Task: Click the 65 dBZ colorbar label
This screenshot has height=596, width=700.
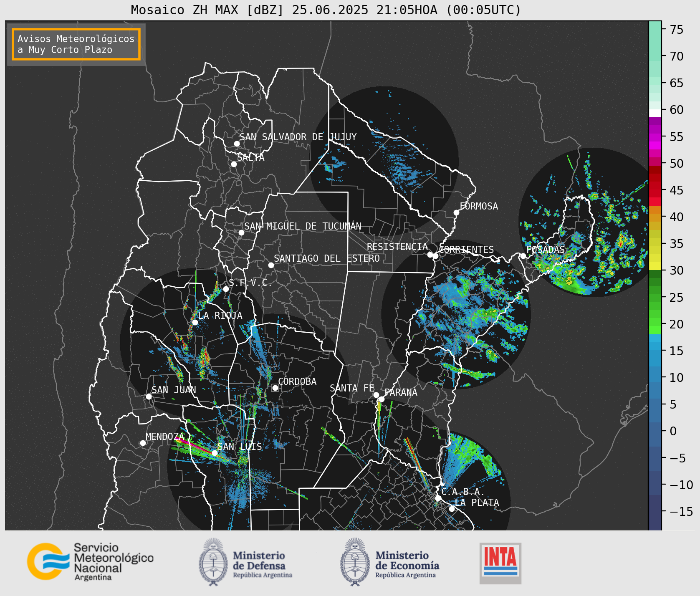Action: [677, 83]
